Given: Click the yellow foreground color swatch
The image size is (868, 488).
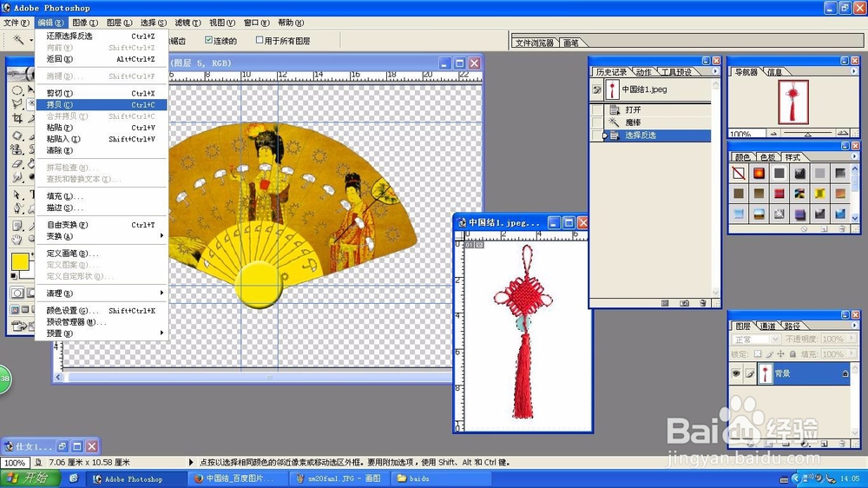Looking at the screenshot, I should pyautogui.click(x=20, y=261).
